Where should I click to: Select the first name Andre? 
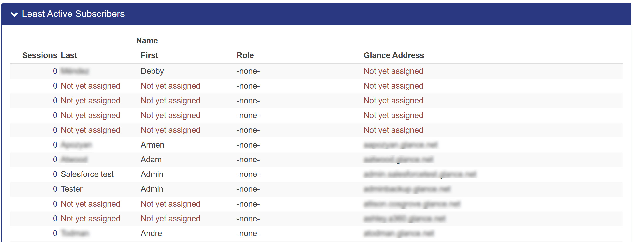coord(151,233)
